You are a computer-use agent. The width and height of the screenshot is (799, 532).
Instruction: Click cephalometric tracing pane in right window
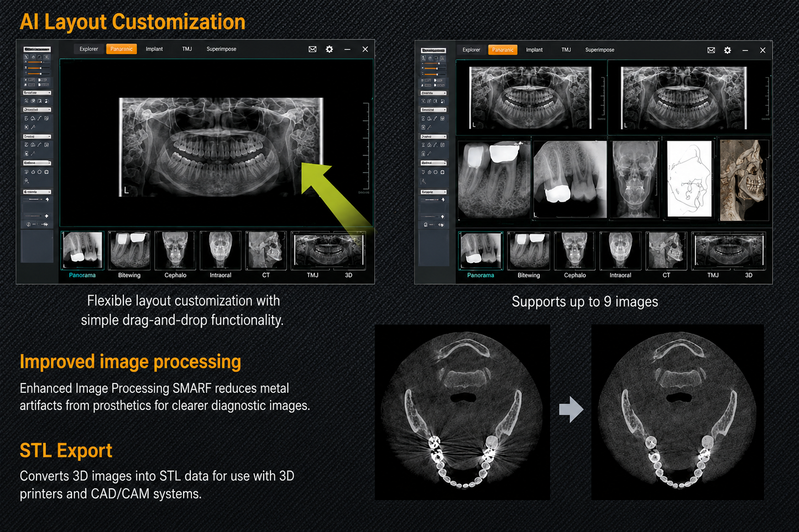coord(690,178)
